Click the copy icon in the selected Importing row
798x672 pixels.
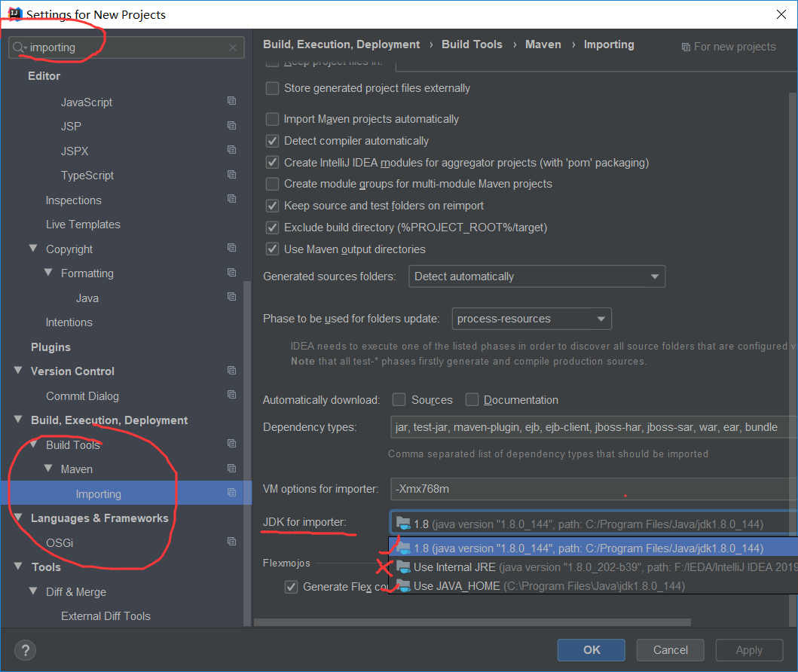(231, 493)
